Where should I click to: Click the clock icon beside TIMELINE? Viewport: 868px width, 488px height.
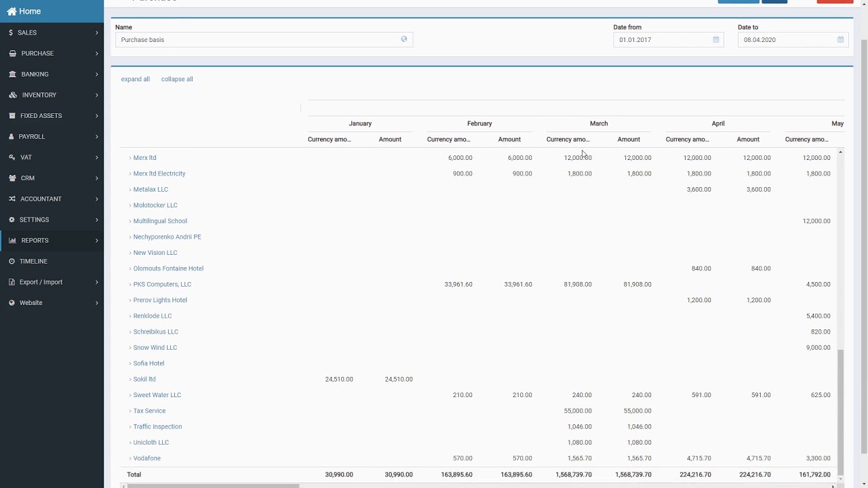click(x=12, y=261)
